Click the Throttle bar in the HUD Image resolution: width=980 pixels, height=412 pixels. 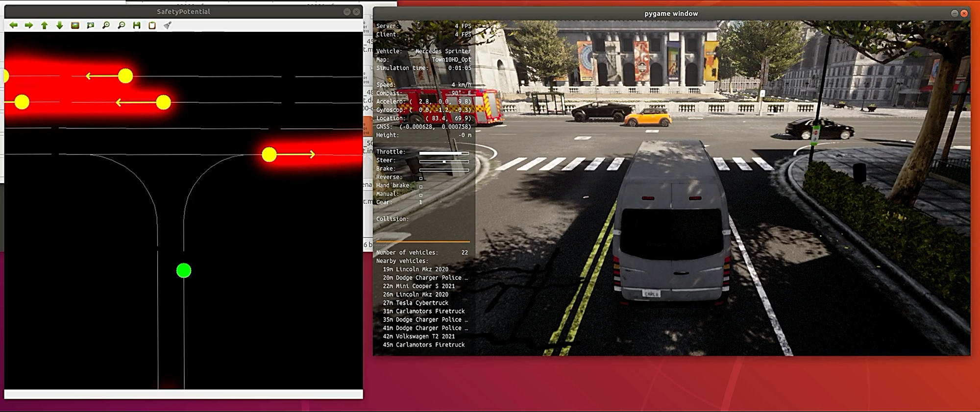pos(444,153)
